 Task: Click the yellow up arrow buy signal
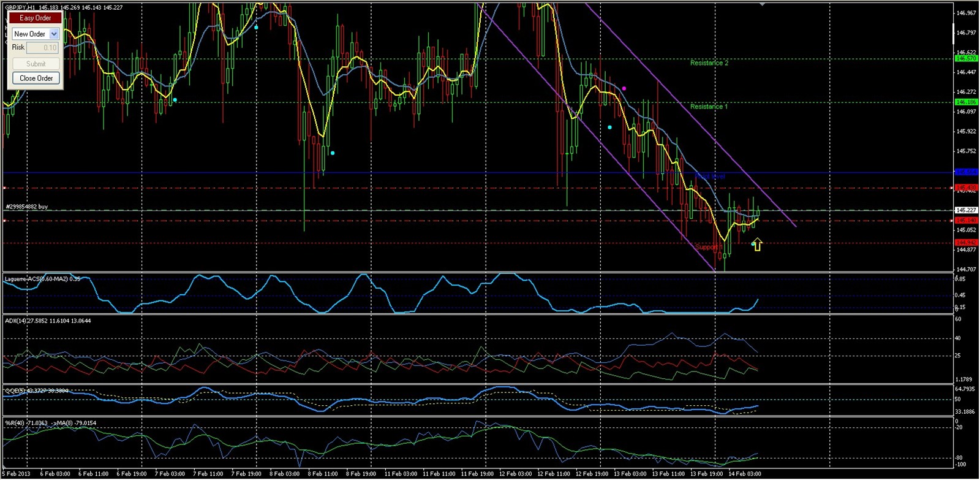[757, 245]
